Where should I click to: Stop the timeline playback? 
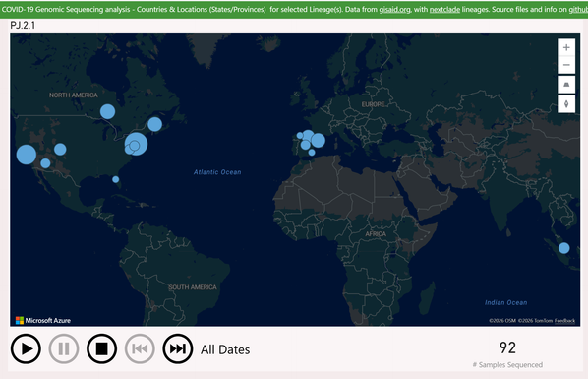pos(101,348)
